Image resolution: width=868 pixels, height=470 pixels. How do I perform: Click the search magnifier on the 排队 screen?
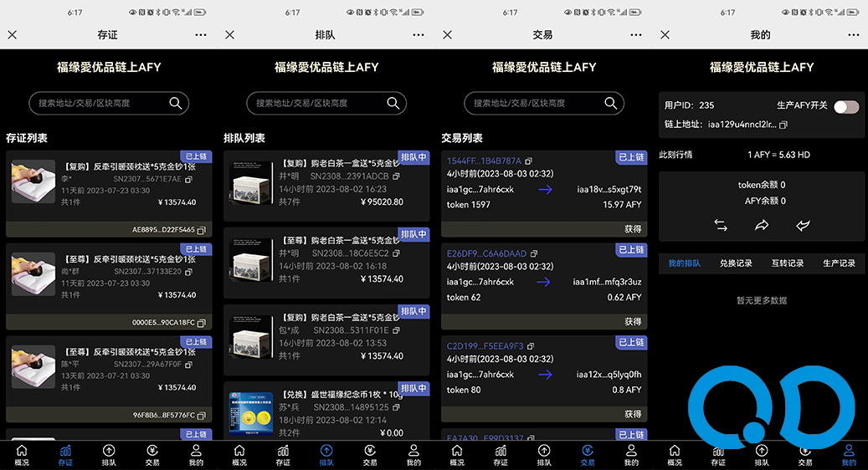click(393, 103)
